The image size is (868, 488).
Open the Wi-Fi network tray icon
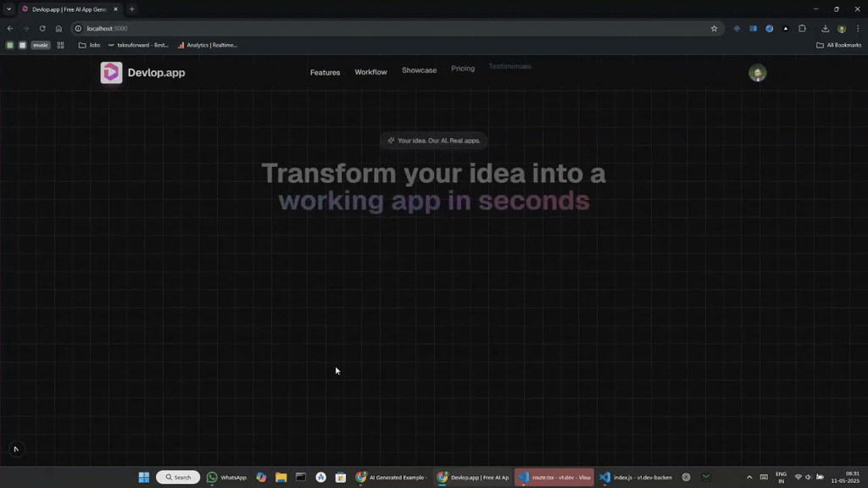click(x=798, y=477)
